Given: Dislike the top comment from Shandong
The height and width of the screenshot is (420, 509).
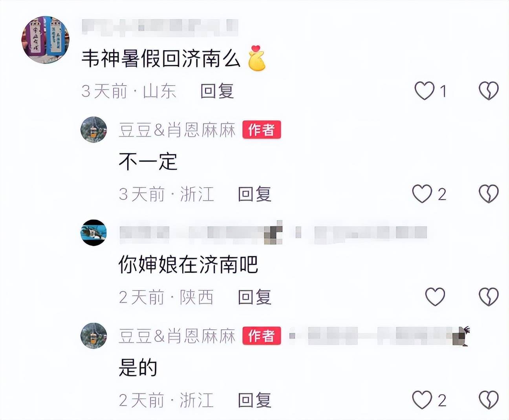Looking at the screenshot, I should (x=489, y=91).
